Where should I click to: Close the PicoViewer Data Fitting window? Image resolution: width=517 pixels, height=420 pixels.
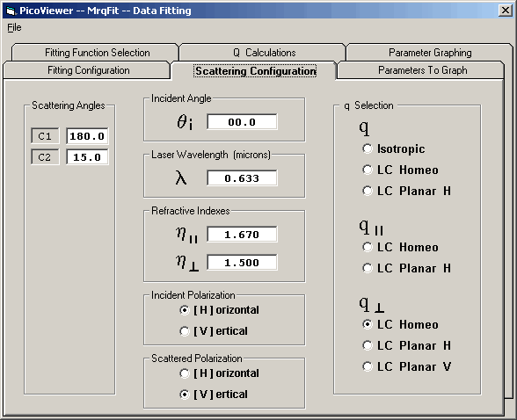point(505,11)
